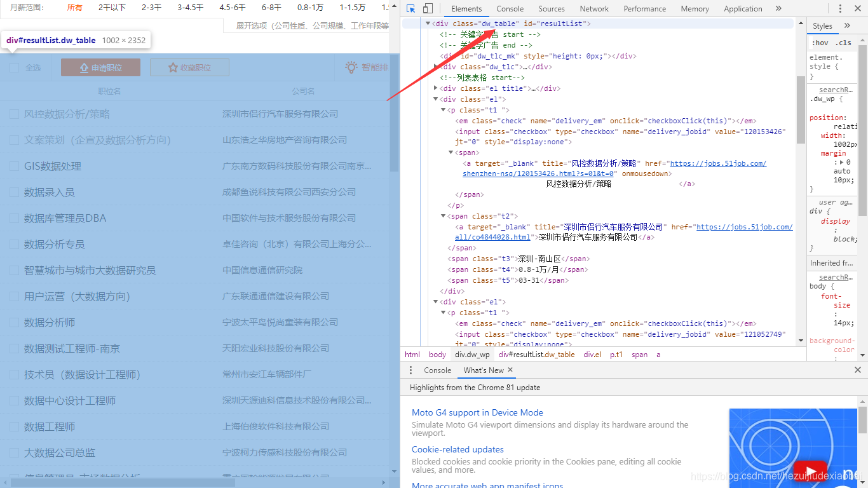The image size is (868, 488).
Task: Collapse the span containing the job link
Action: 451,152
